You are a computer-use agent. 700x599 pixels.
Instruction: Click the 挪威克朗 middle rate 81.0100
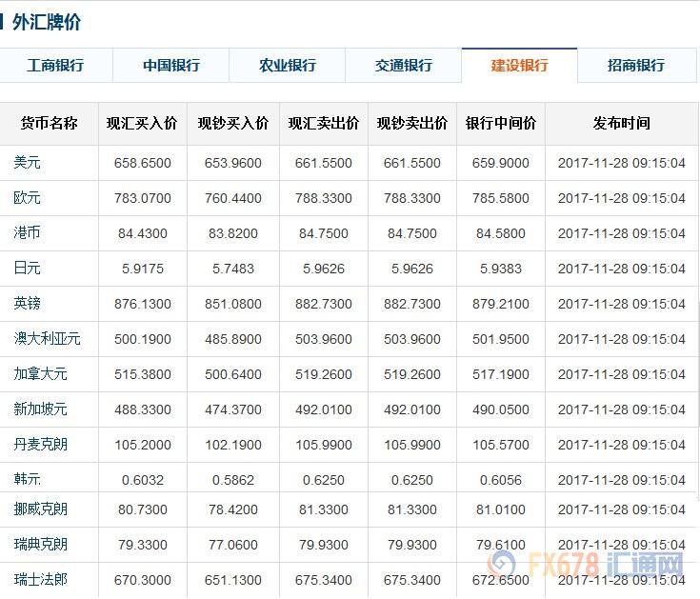[500, 509]
